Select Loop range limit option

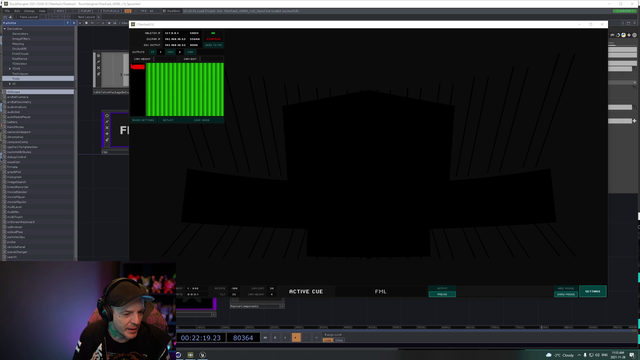328,340
